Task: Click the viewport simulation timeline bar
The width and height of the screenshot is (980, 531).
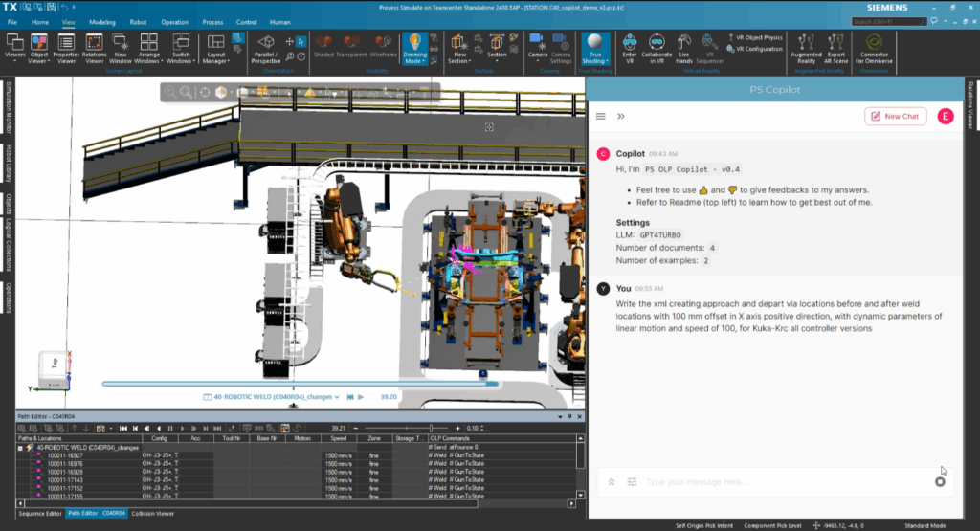Action: coord(300,384)
